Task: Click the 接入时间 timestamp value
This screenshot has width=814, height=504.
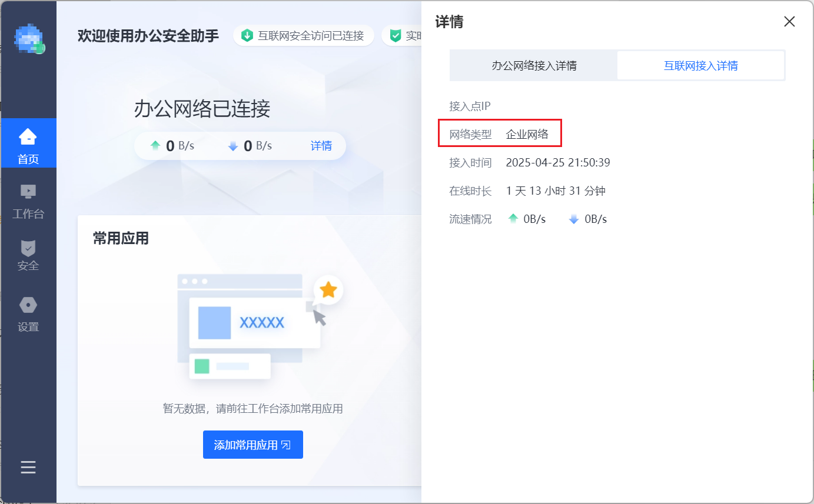Action: pyautogui.click(x=557, y=162)
